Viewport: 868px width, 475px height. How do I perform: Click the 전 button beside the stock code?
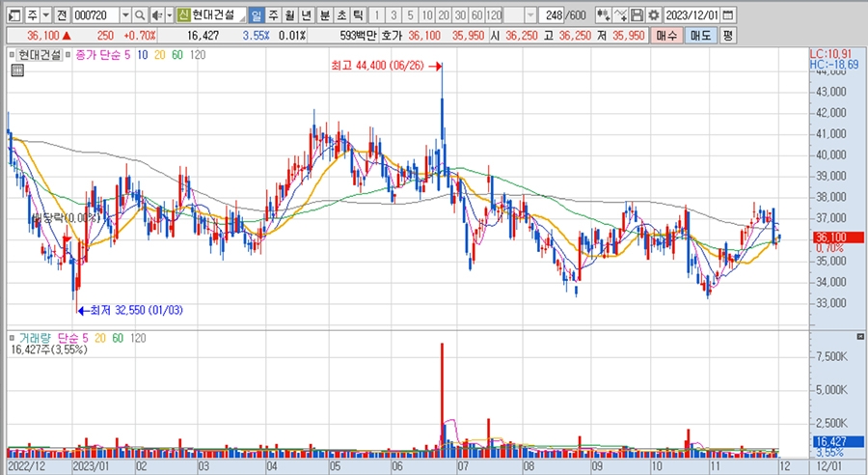(62, 15)
